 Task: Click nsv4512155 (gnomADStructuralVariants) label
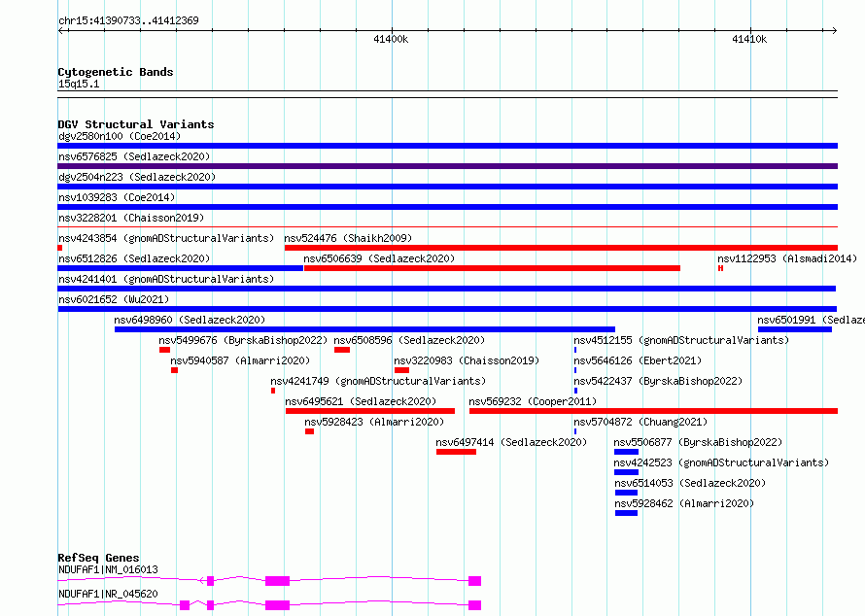pyautogui.click(x=681, y=340)
